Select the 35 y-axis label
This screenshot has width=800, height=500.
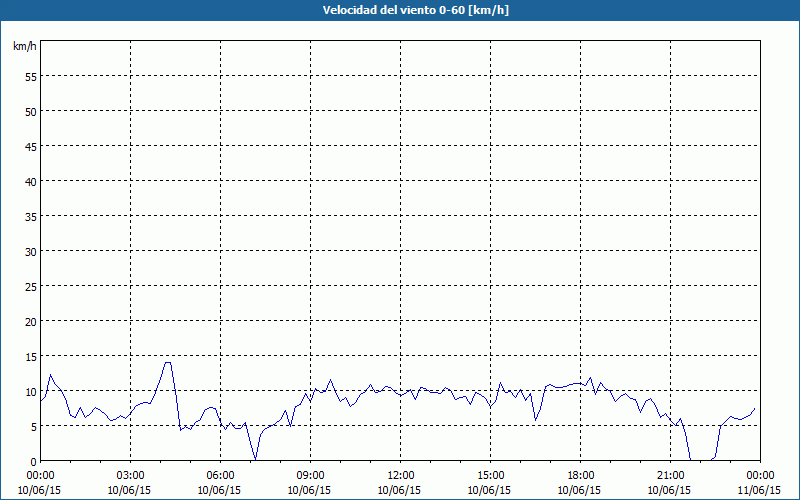[31, 216]
